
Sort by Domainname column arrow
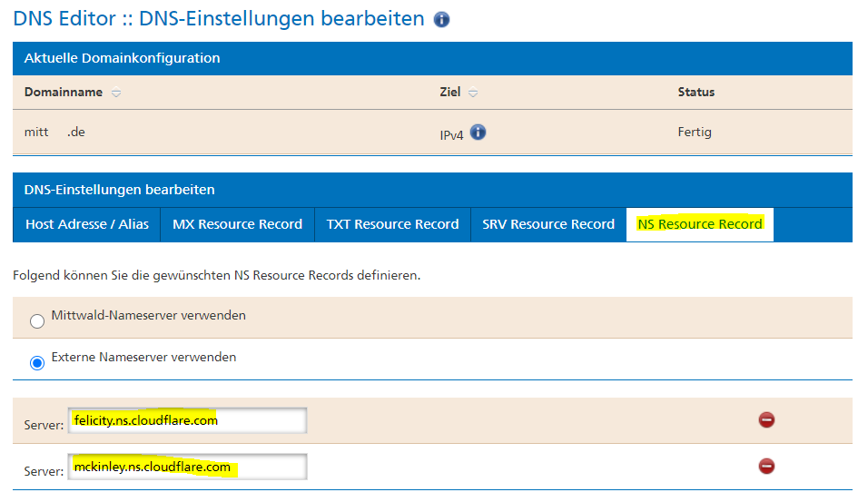click(115, 93)
